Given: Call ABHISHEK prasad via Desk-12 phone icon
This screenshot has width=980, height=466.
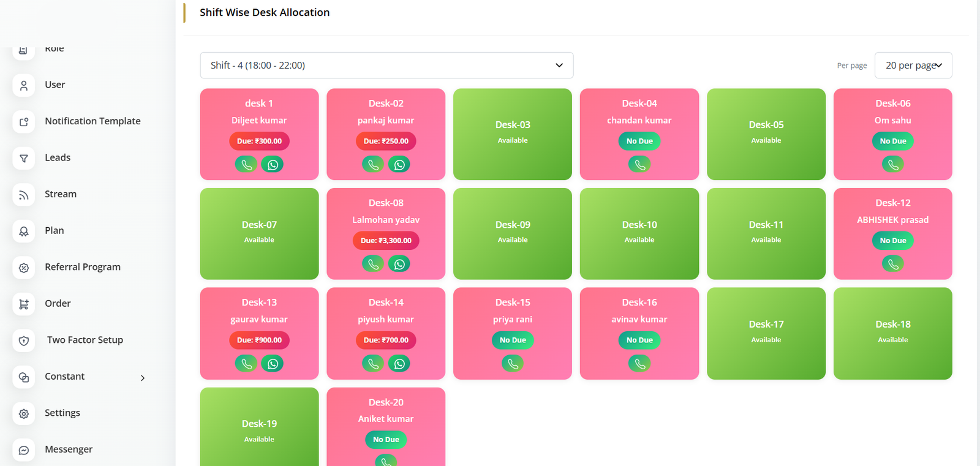Looking at the screenshot, I should [893, 264].
